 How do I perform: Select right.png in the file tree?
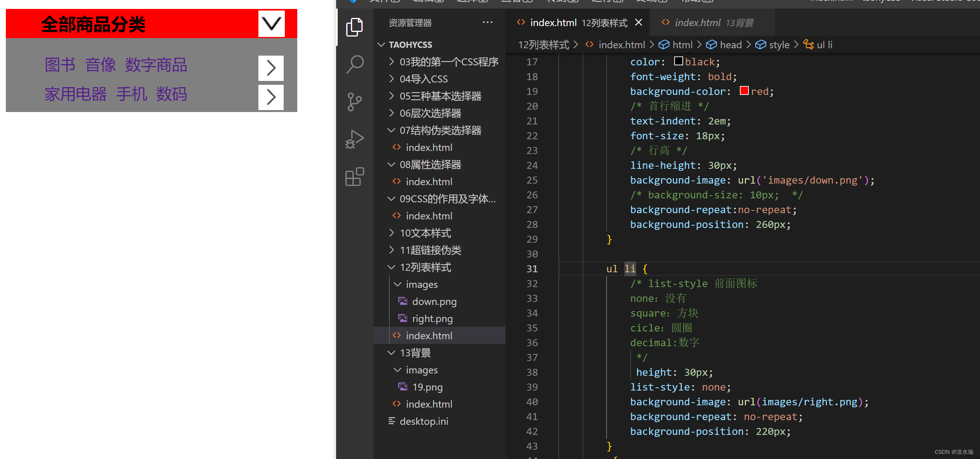pos(439,319)
